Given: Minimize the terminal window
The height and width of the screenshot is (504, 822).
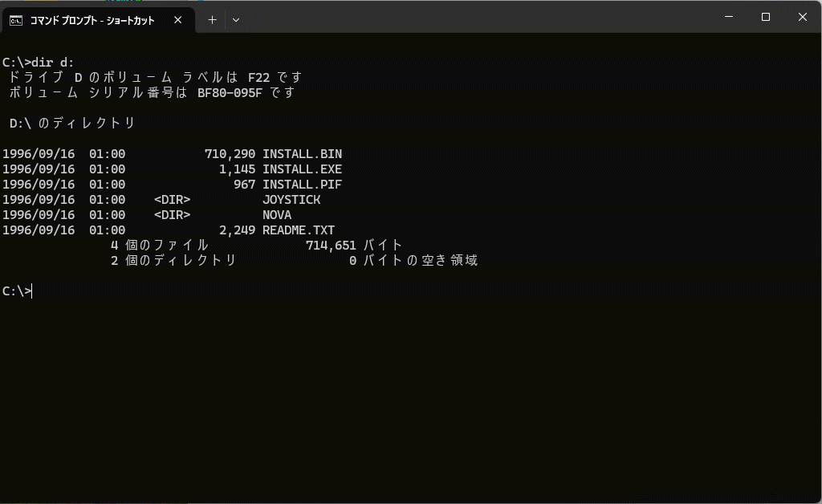Looking at the screenshot, I should point(729,17).
